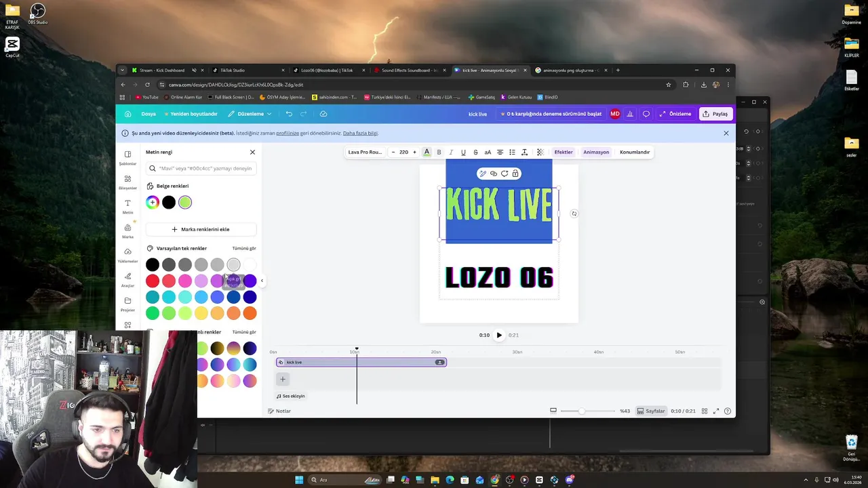This screenshot has height=488, width=868.
Task: Open the Araçlar (tools) sidebar panel
Action: [x=127, y=280]
